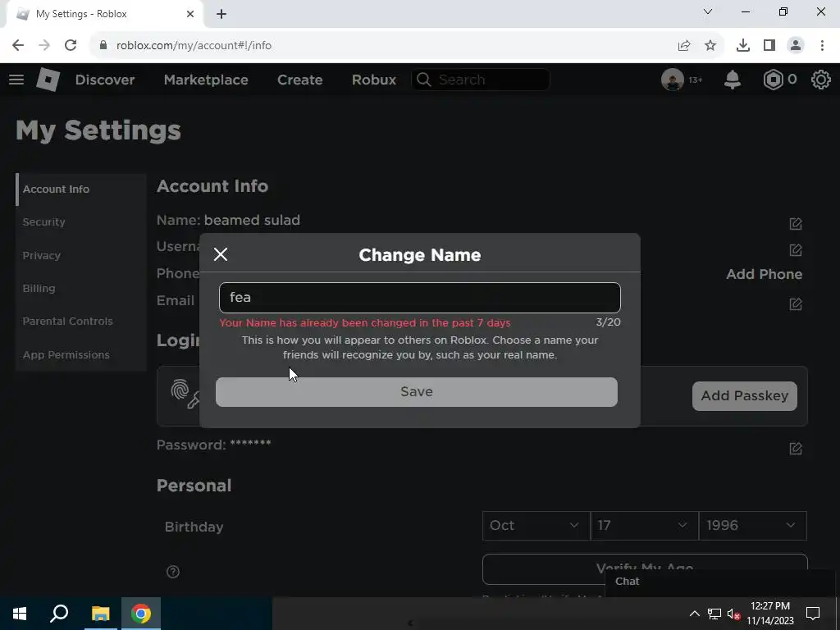The image size is (840, 630).
Task: Show hidden system tray icons
Action: (694, 614)
